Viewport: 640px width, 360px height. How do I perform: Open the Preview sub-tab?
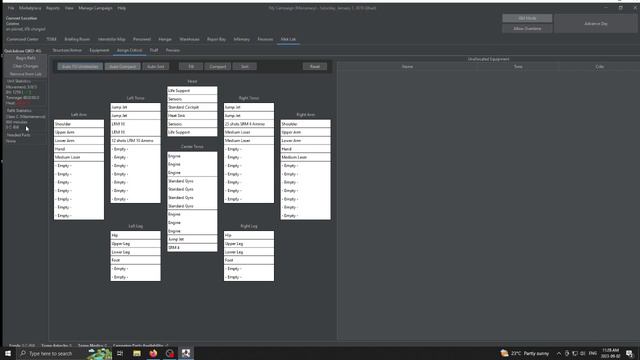tap(173, 50)
